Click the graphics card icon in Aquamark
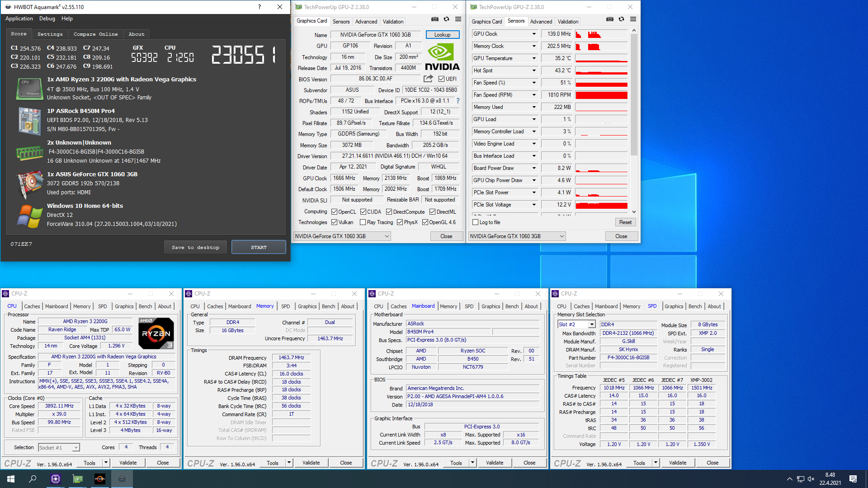This screenshot has height=488, width=868. coord(29,184)
